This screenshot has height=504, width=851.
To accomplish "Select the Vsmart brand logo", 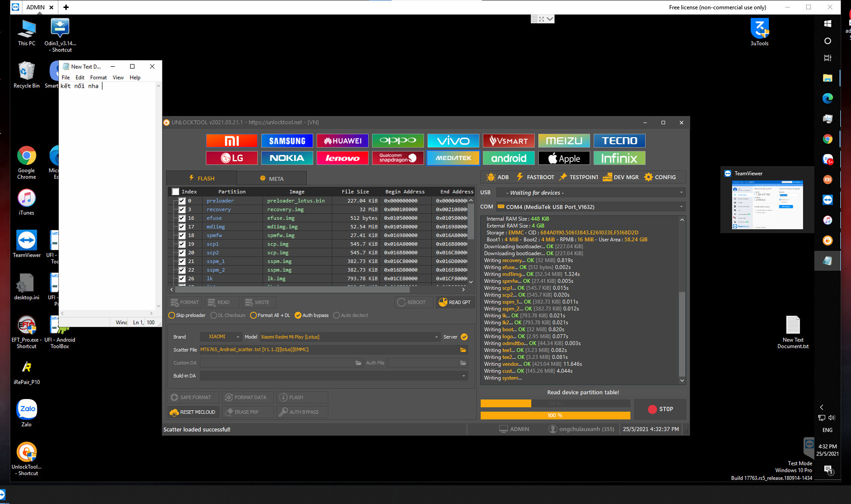I will point(509,140).
